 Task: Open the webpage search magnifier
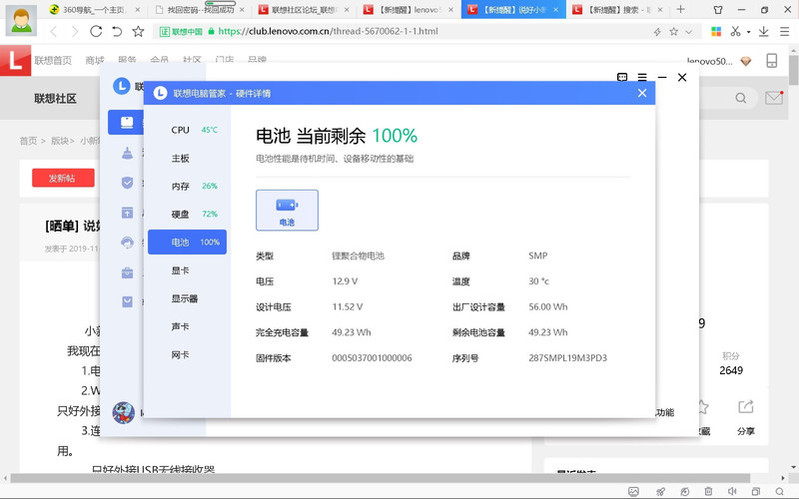coord(740,98)
